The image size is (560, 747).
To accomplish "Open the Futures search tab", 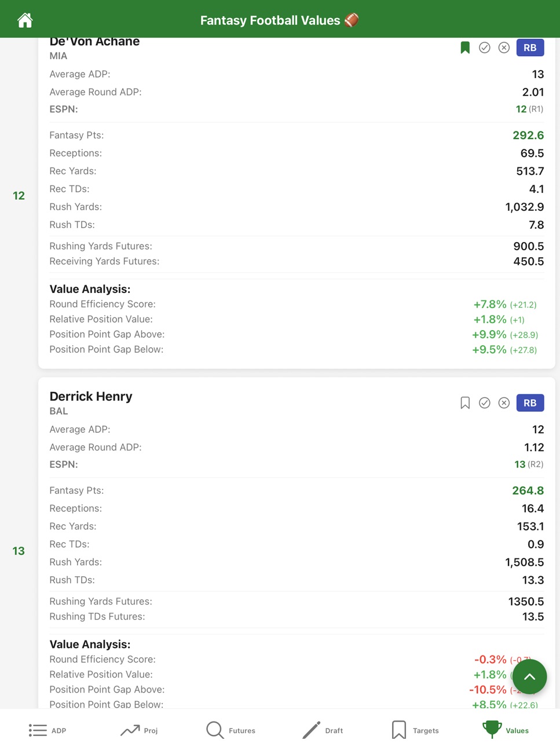I will click(230, 730).
